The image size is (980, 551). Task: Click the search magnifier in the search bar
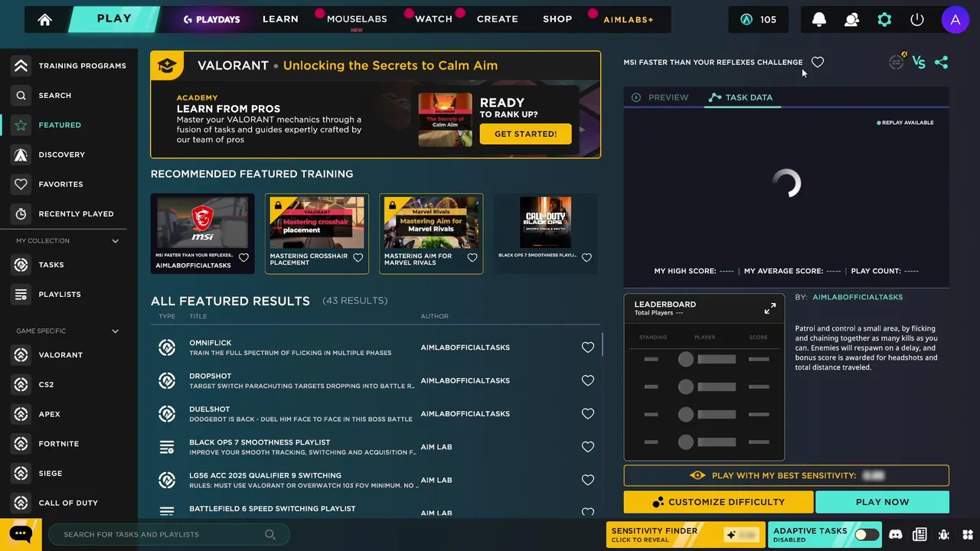(269, 534)
